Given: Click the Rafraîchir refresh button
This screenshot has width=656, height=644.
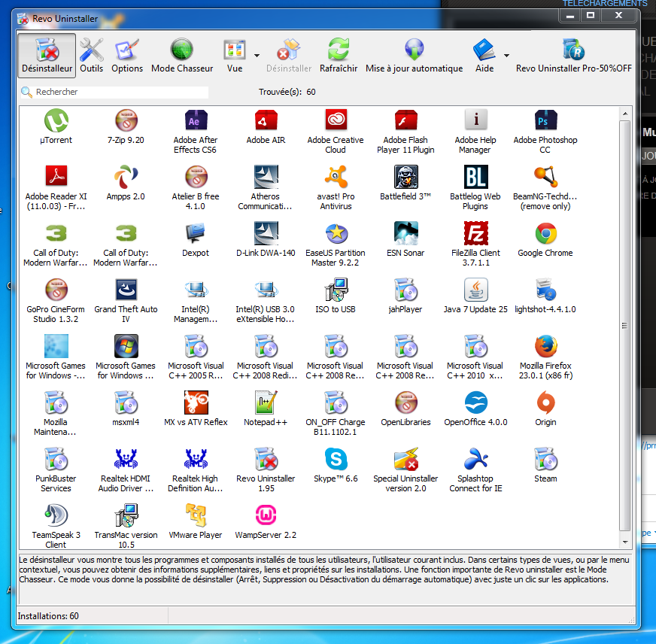Looking at the screenshot, I should point(339,56).
